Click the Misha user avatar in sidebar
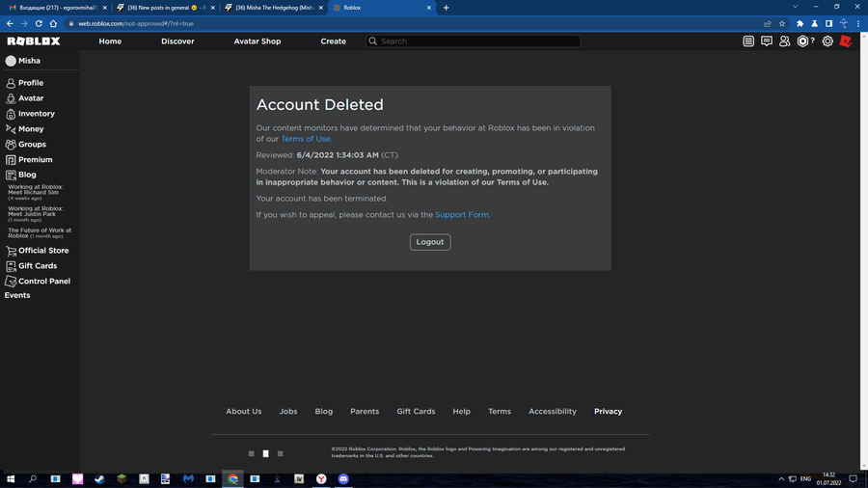The height and width of the screenshot is (488, 868). [11, 61]
